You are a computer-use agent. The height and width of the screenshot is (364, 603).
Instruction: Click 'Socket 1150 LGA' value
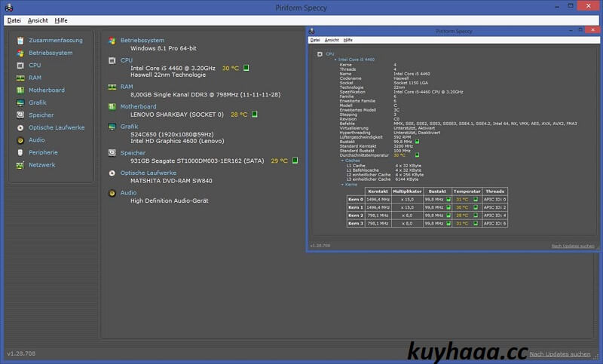point(411,83)
